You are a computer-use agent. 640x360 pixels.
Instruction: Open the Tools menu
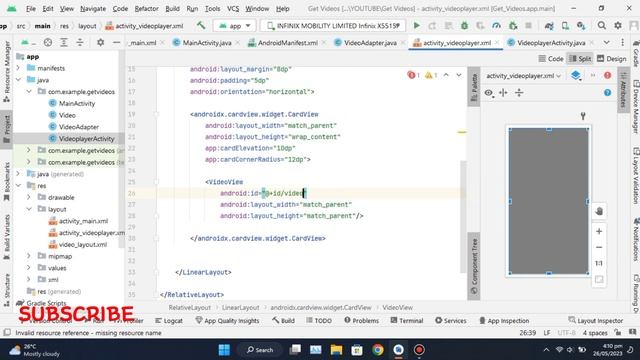[212, 8]
